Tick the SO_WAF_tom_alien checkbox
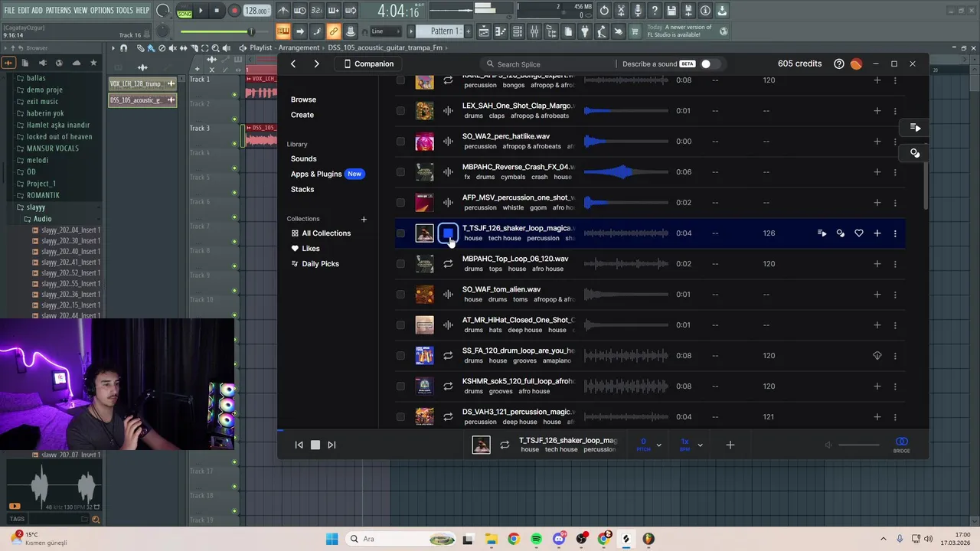This screenshot has height=551, width=980. point(400,295)
